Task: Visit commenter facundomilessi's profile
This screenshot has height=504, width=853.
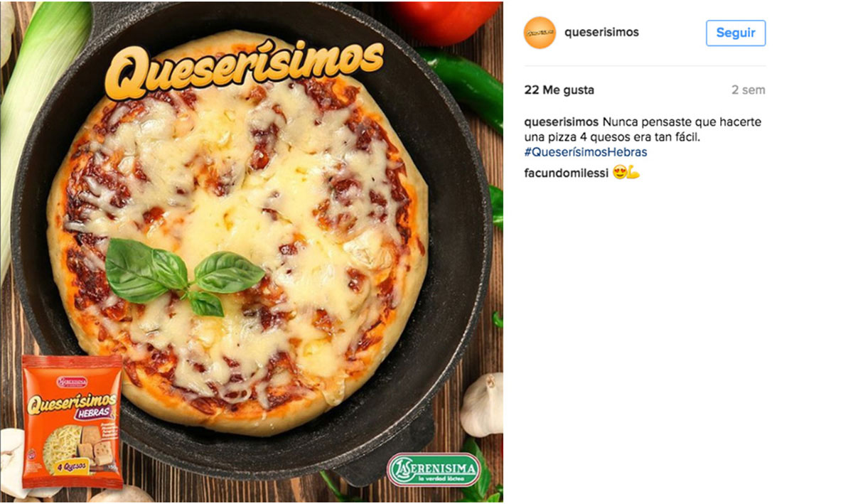Action: tap(566, 173)
